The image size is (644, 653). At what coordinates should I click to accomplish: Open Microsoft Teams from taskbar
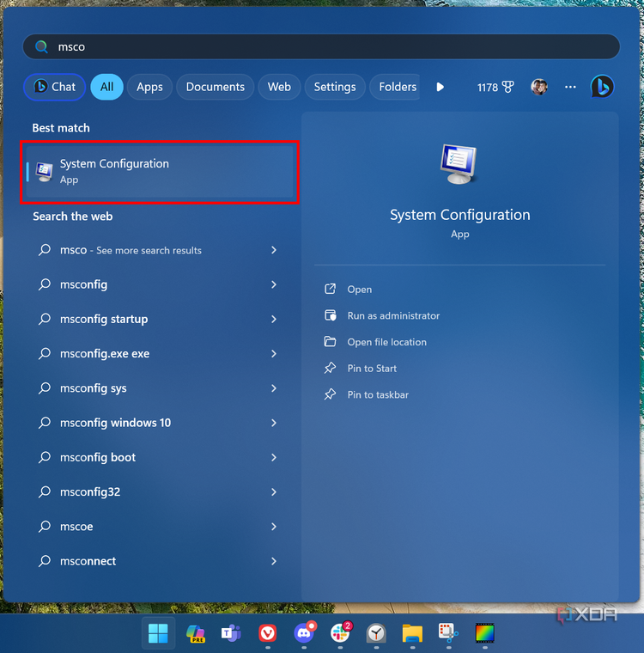pos(231,633)
